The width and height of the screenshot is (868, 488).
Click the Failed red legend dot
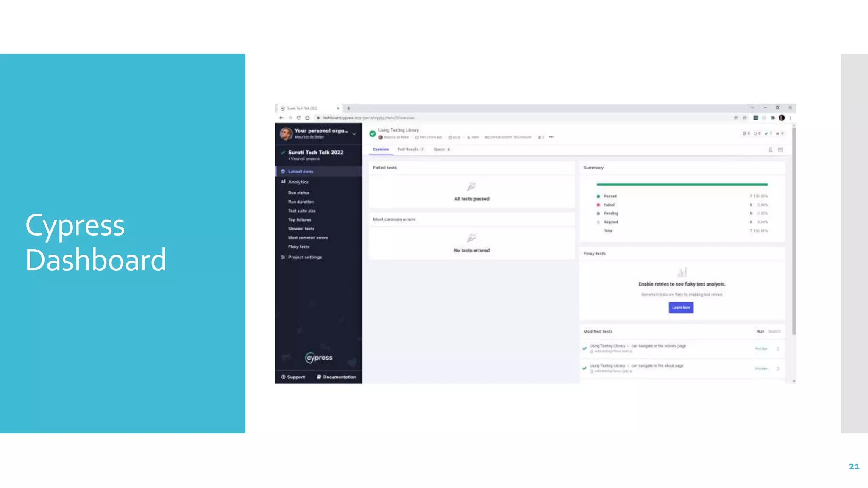[598, 205]
